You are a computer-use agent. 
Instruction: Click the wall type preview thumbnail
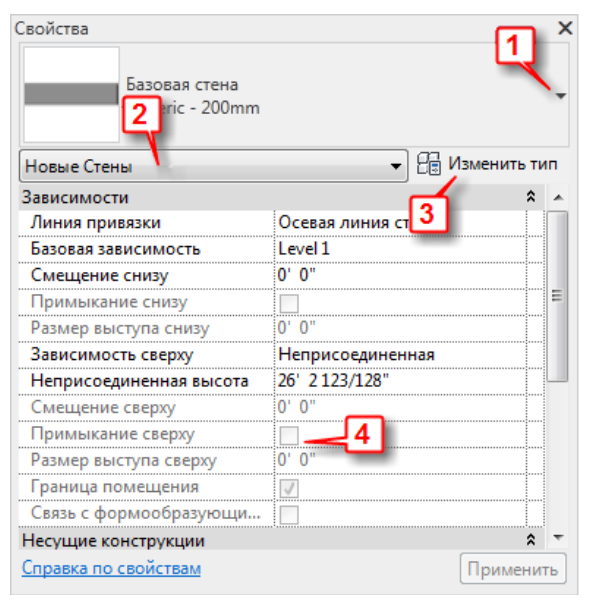71,94
